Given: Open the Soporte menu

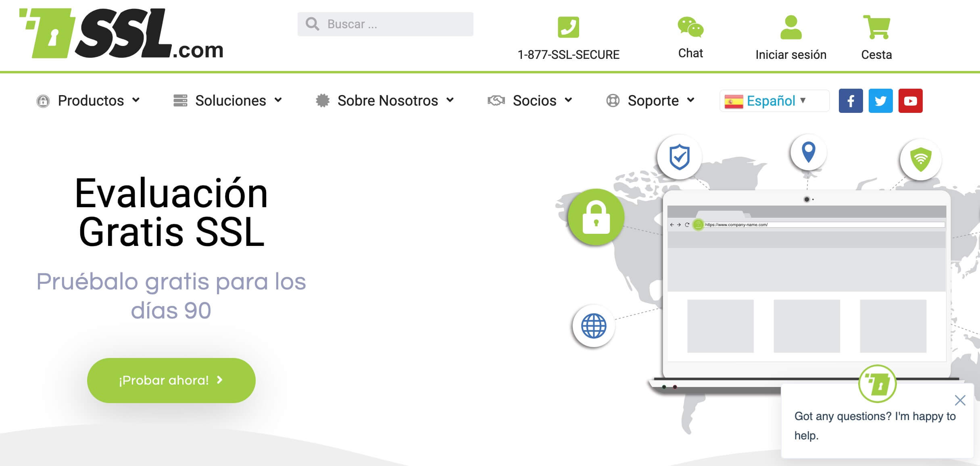Looking at the screenshot, I should click(x=651, y=100).
